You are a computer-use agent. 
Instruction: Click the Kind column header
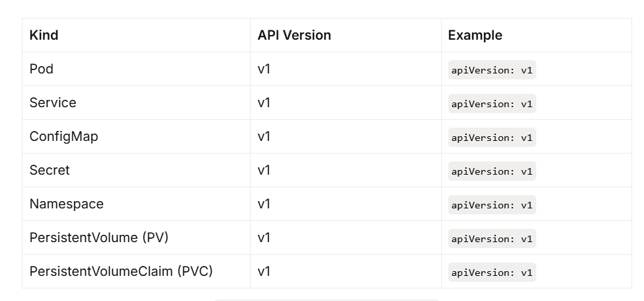coord(44,35)
